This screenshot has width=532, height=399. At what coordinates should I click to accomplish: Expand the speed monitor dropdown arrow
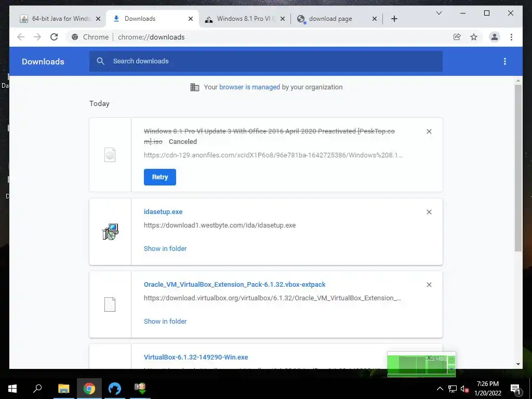pos(451,369)
